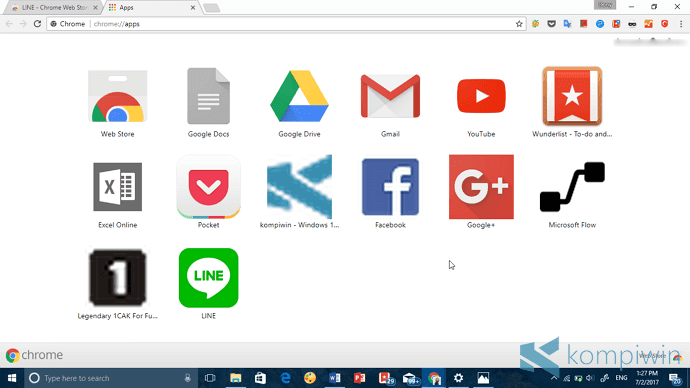Open the Google+ app
The width and height of the screenshot is (690, 388).
pyautogui.click(x=481, y=187)
